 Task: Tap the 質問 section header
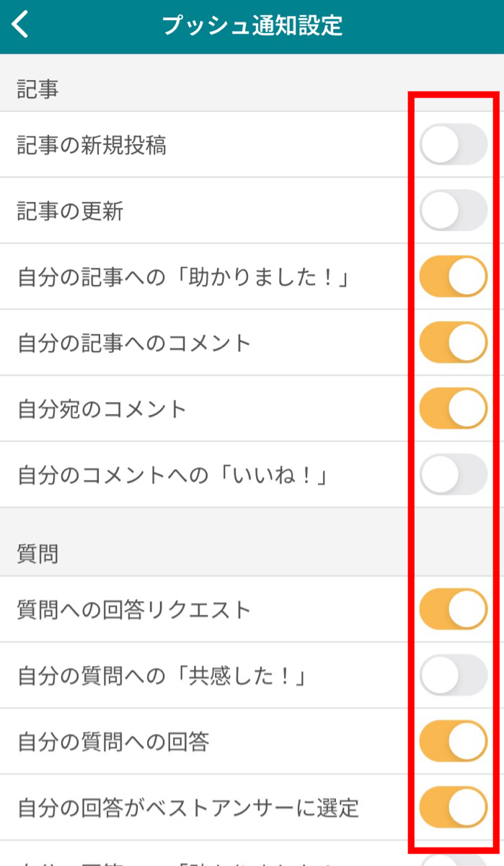[x=37, y=554]
